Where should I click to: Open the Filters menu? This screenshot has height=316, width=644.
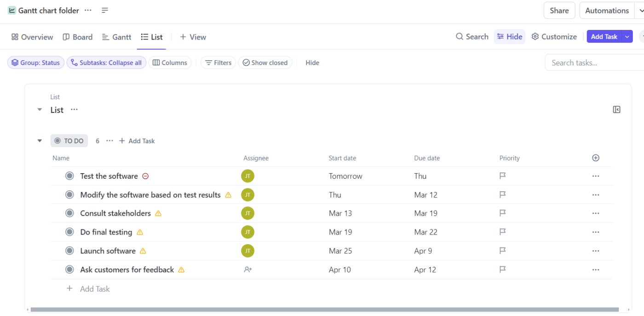coord(218,63)
